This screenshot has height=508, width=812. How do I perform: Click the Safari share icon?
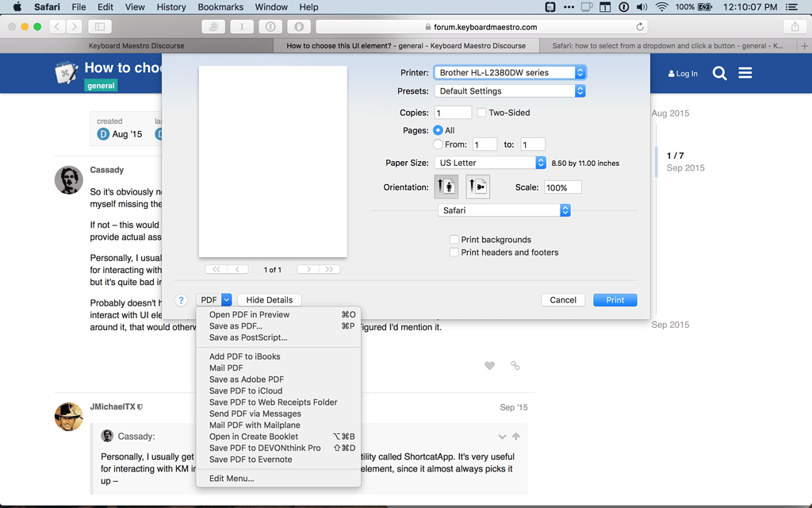[795, 27]
